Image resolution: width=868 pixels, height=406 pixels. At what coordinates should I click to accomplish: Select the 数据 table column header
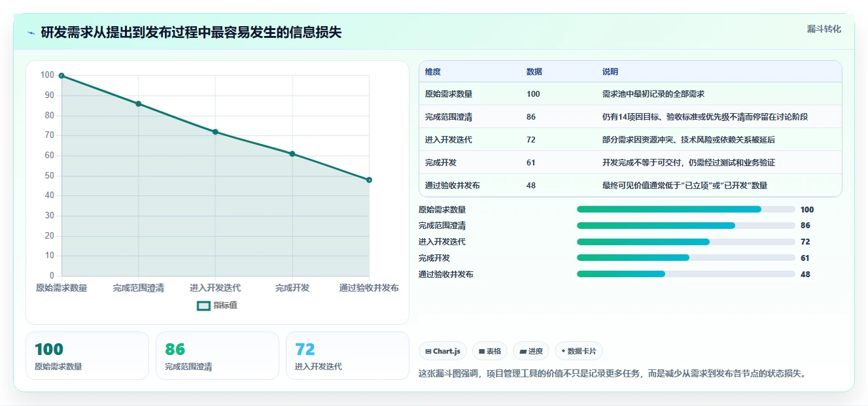click(x=534, y=72)
